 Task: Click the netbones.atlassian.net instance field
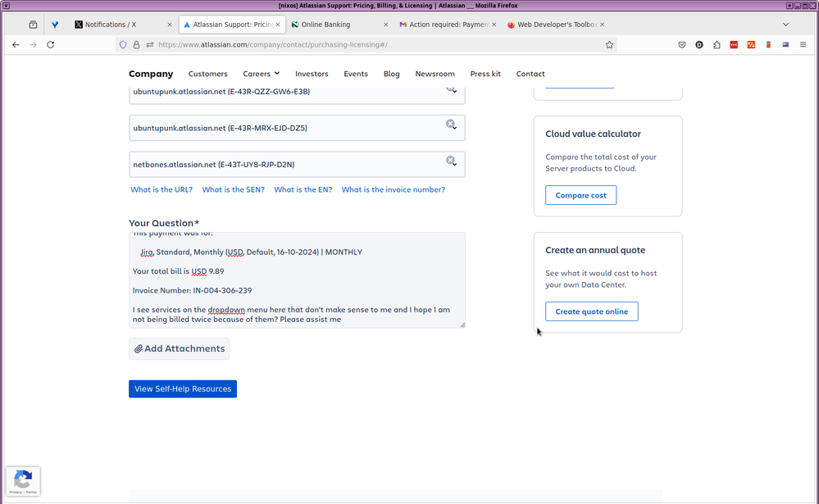pos(298,165)
